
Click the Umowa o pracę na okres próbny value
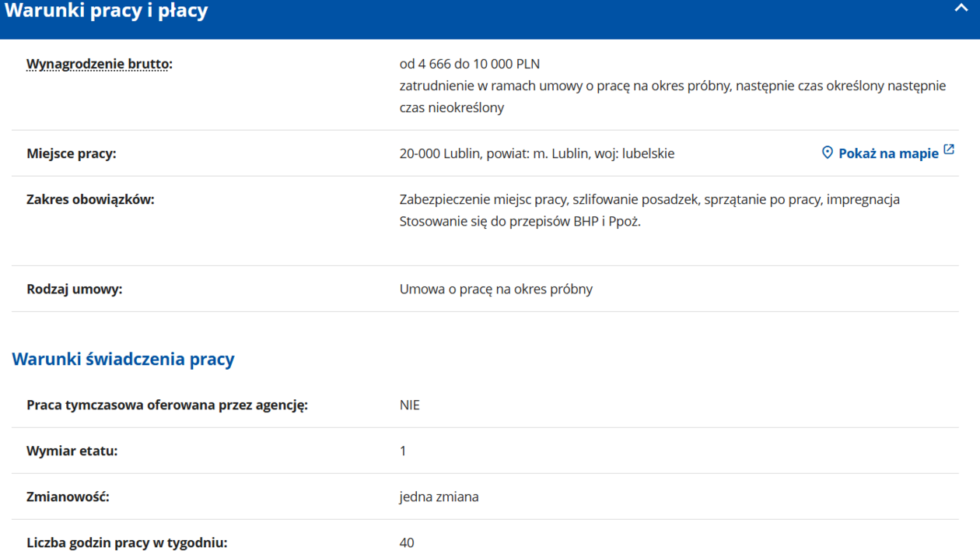click(x=496, y=289)
